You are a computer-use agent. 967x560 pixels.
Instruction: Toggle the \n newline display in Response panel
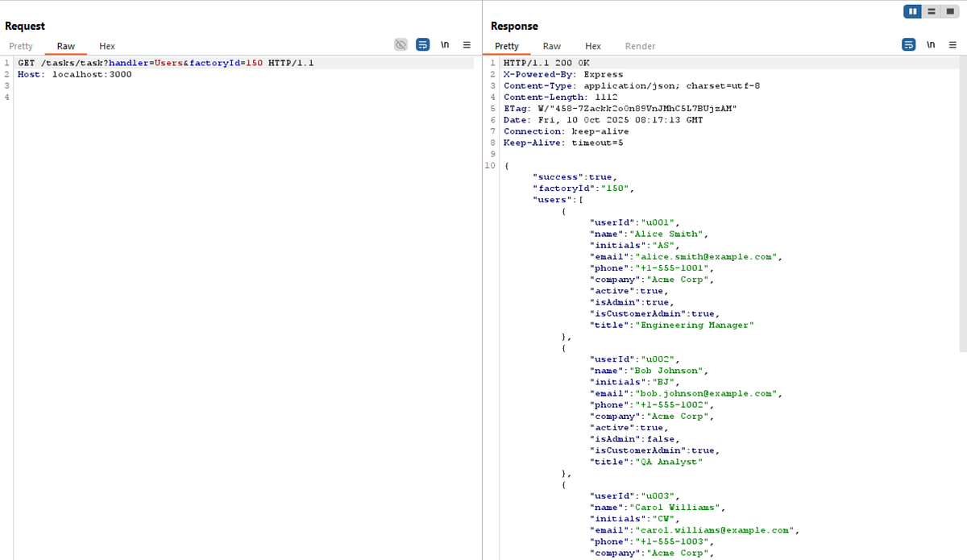click(x=931, y=45)
